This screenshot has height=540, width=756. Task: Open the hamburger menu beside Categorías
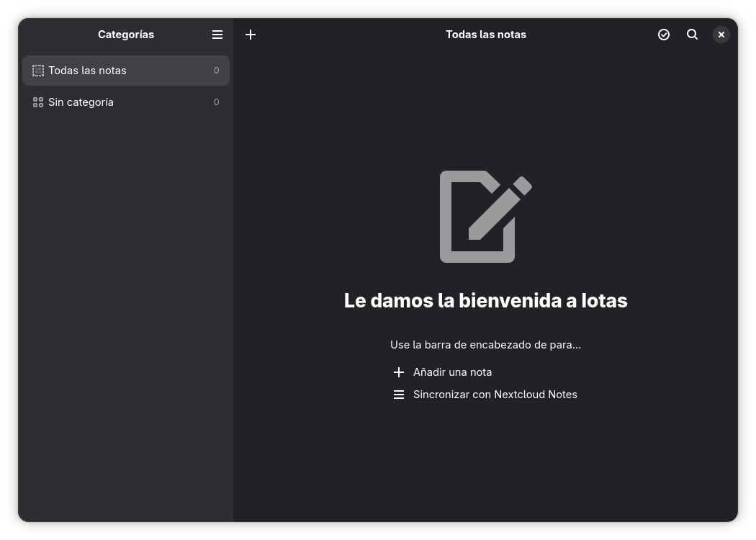217,35
